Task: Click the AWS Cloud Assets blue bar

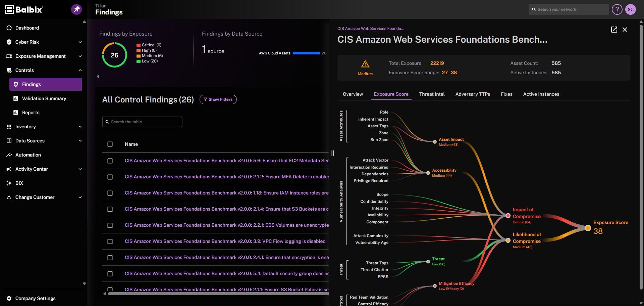Action: (306, 53)
